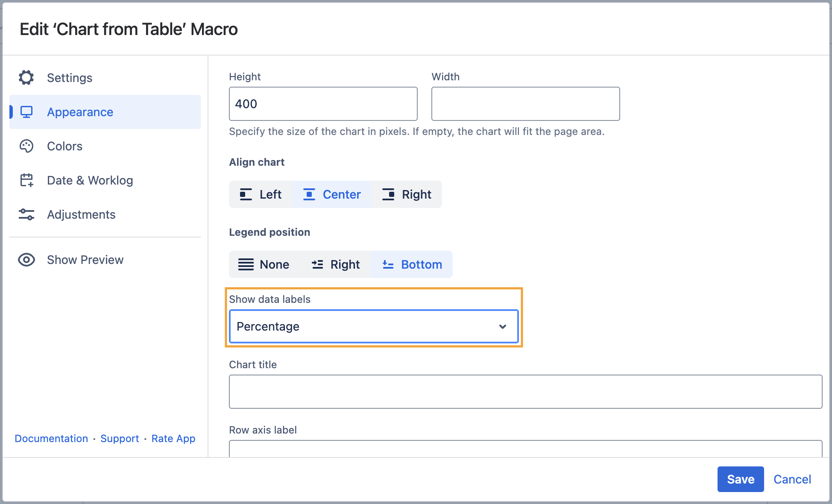Click the None legend lines icon
832x504 pixels.
point(246,264)
